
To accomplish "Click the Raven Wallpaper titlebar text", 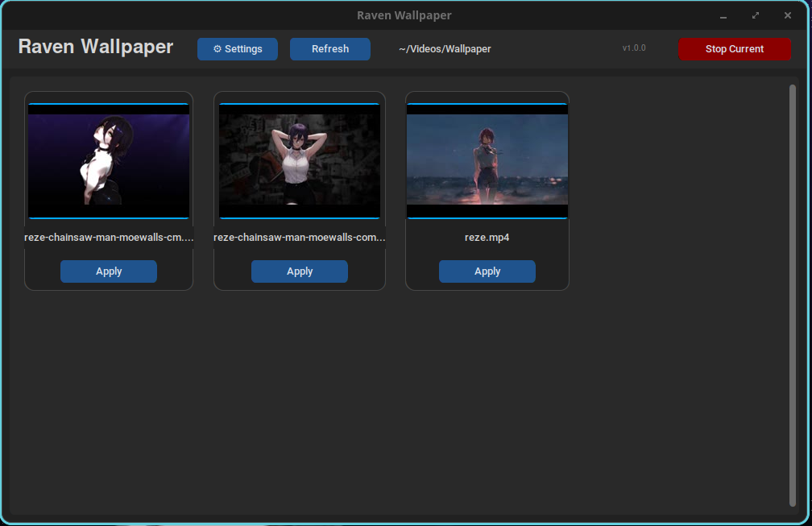I will point(404,14).
